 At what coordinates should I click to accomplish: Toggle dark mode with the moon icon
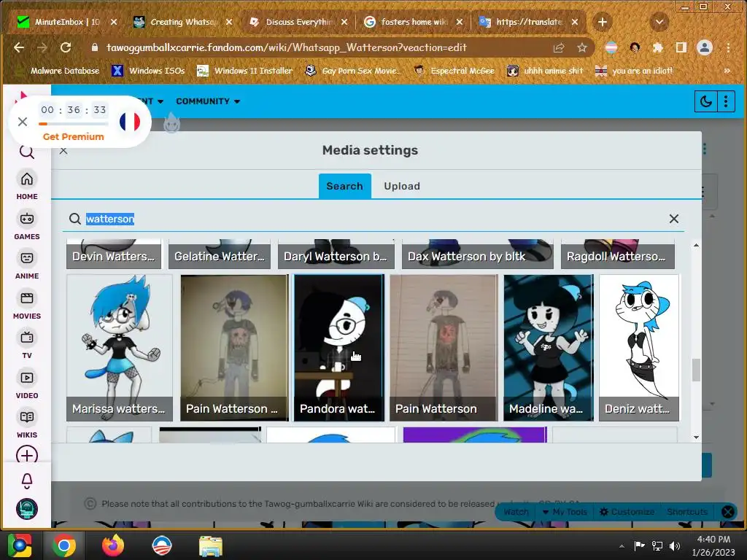click(x=705, y=101)
